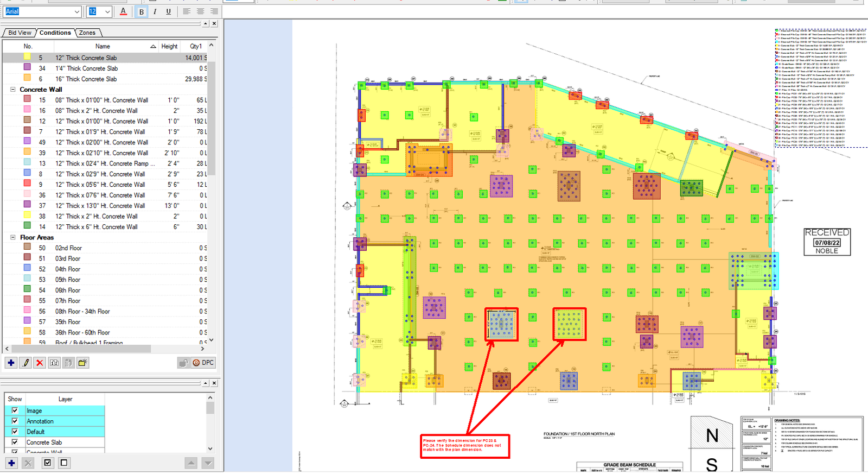Switch to the Bid View tab
Viewport: 868px width, 474px height.
pyautogui.click(x=20, y=33)
